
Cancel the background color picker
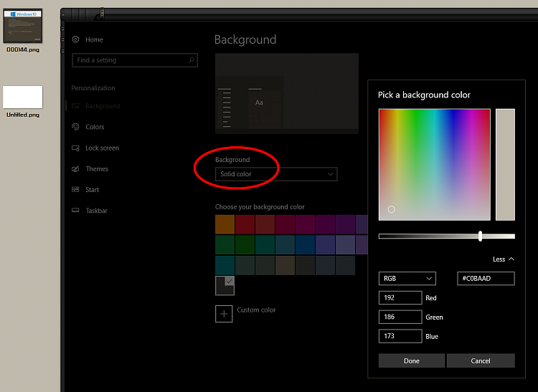click(481, 360)
